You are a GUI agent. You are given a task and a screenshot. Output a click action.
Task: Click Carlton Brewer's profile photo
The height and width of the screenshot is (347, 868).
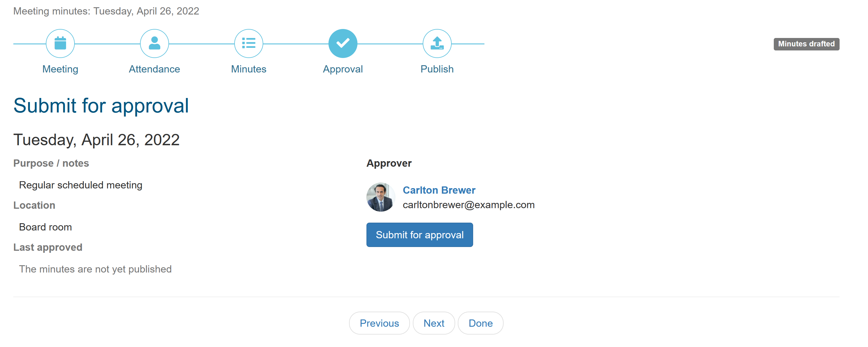[380, 197]
